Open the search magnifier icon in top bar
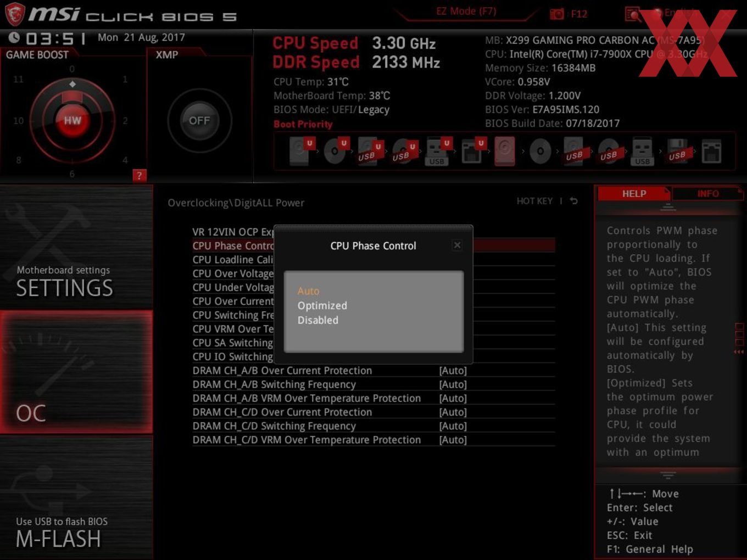 coord(632,14)
